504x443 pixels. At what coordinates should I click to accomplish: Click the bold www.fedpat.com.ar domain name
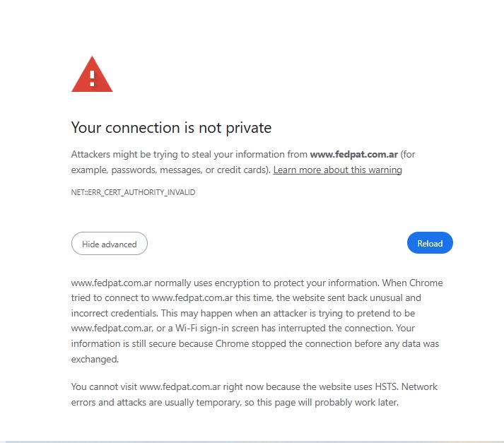354,154
